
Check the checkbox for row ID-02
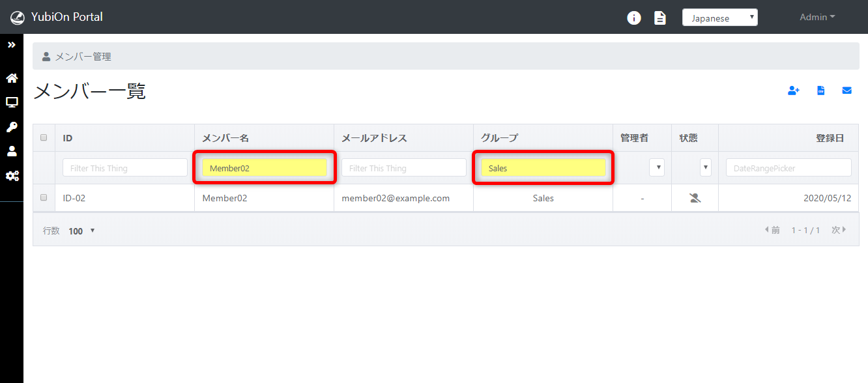tap(44, 197)
